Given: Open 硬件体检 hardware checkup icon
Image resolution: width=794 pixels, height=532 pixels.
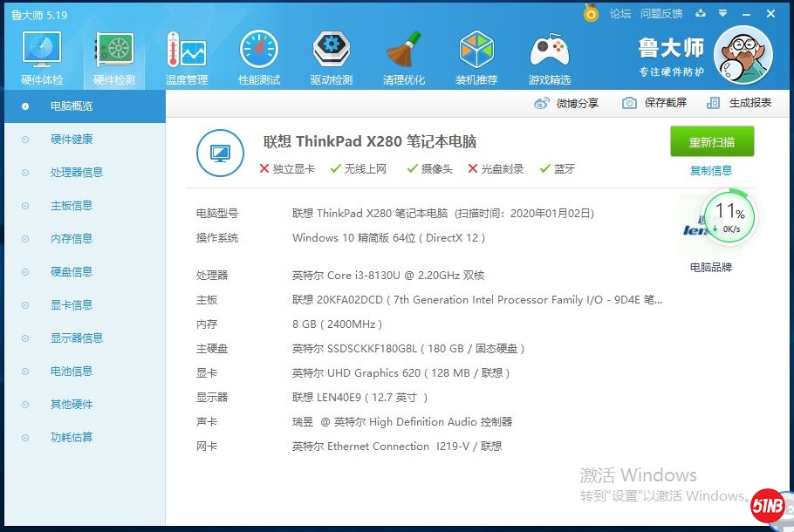Looking at the screenshot, I should click(x=41, y=54).
